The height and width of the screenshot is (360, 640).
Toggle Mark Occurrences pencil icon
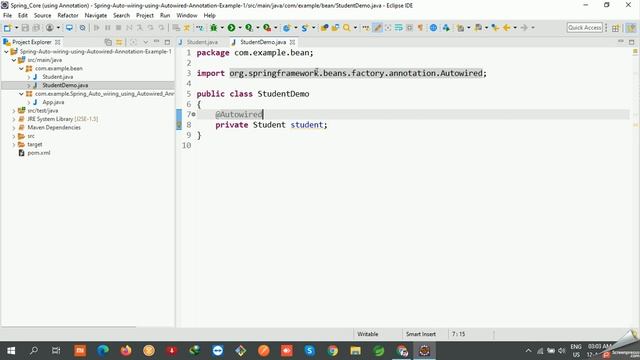click(378, 28)
